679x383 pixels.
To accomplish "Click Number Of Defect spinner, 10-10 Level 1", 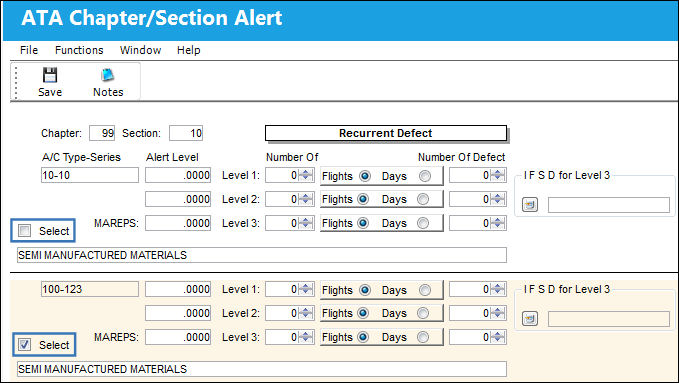I will click(498, 175).
